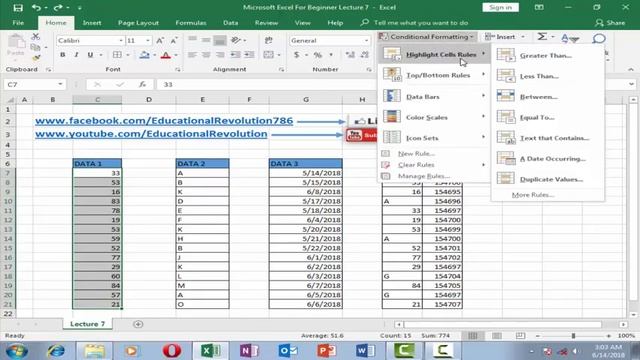
Task: Open the font name Calibri dropdown
Action: pos(121,40)
